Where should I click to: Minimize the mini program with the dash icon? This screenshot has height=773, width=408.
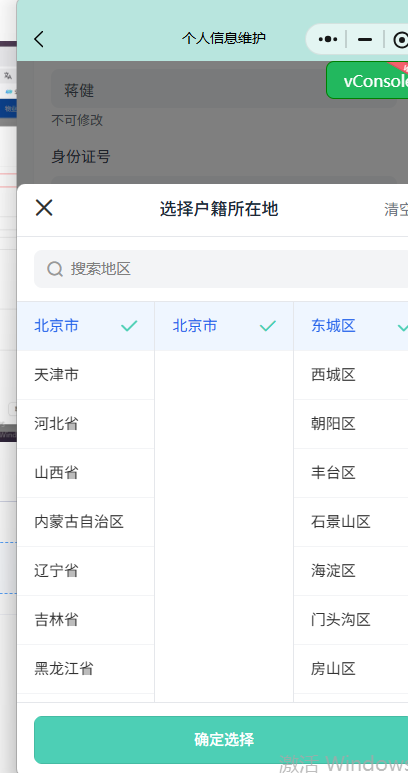(x=365, y=39)
